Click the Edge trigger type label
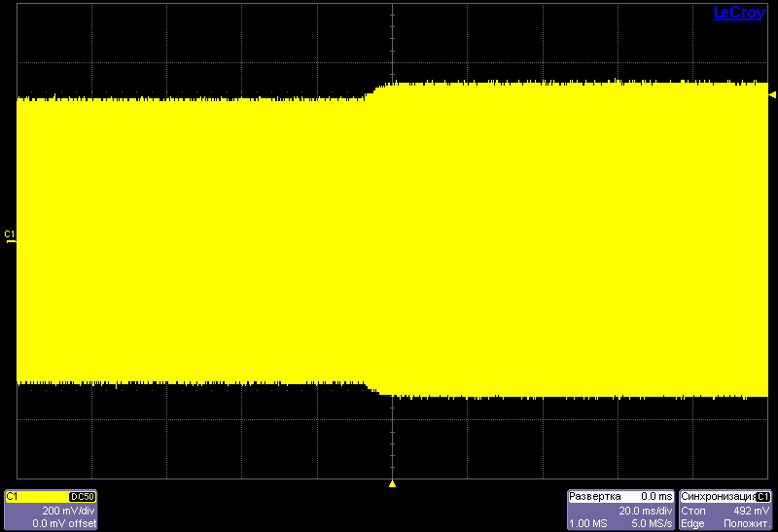778x532 pixels. pos(692,523)
